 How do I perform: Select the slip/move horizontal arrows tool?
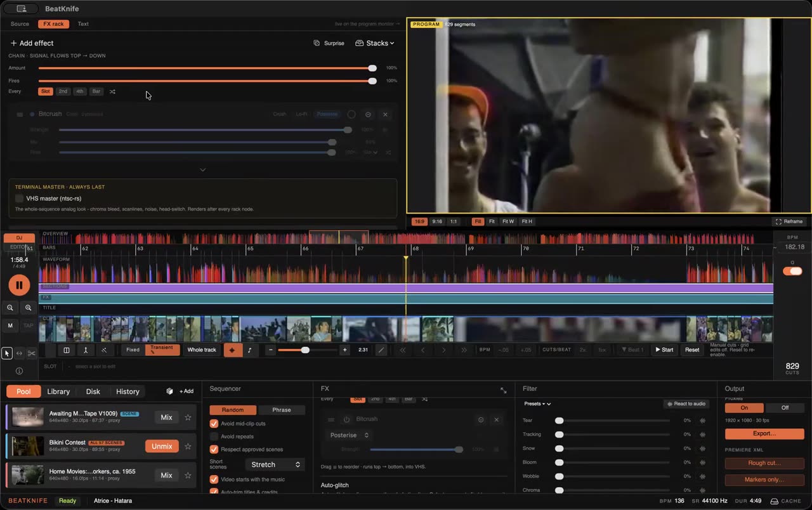point(19,353)
